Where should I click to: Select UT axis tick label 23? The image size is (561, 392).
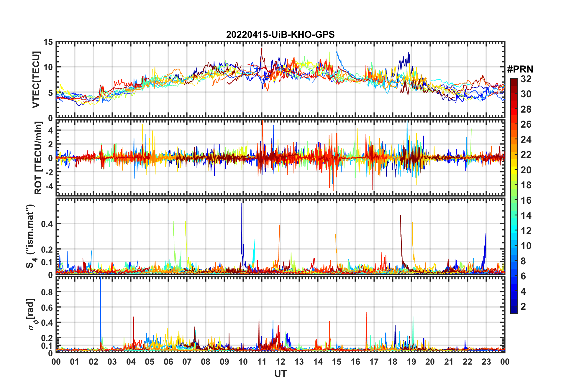pos(486,362)
